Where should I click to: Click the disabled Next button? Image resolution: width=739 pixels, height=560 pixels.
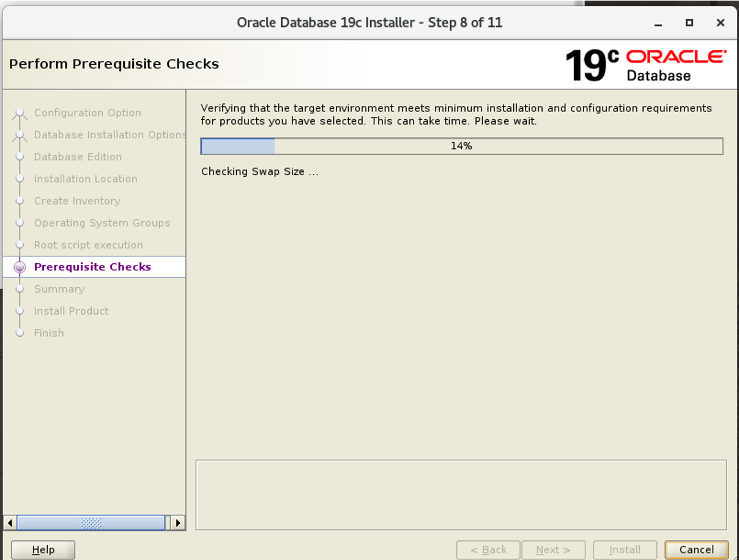pyautogui.click(x=553, y=550)
